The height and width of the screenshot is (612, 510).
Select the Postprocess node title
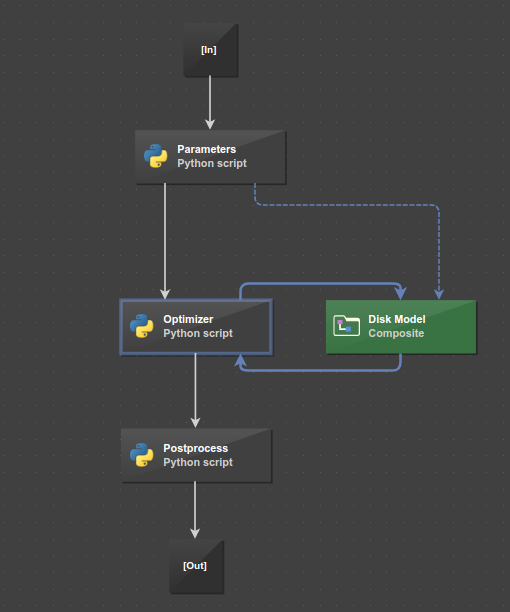195,448
